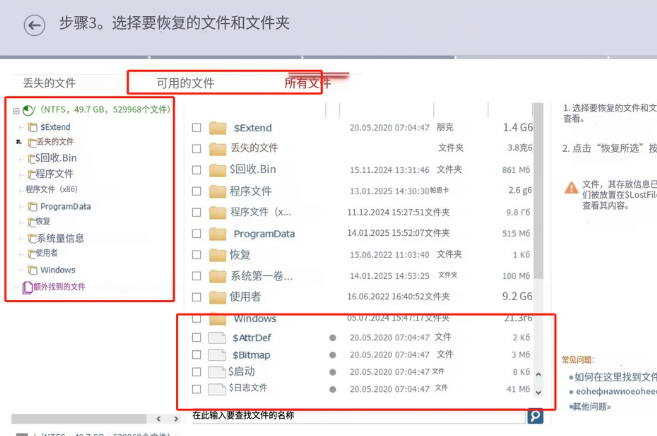Click the 程序文件 folder icon in file list

click(217, 191)
